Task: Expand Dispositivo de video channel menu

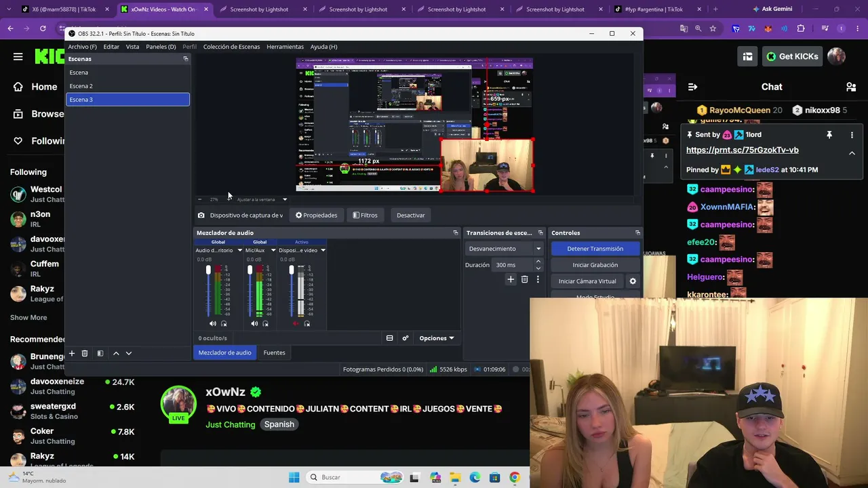Action: [x=323, y=250]
